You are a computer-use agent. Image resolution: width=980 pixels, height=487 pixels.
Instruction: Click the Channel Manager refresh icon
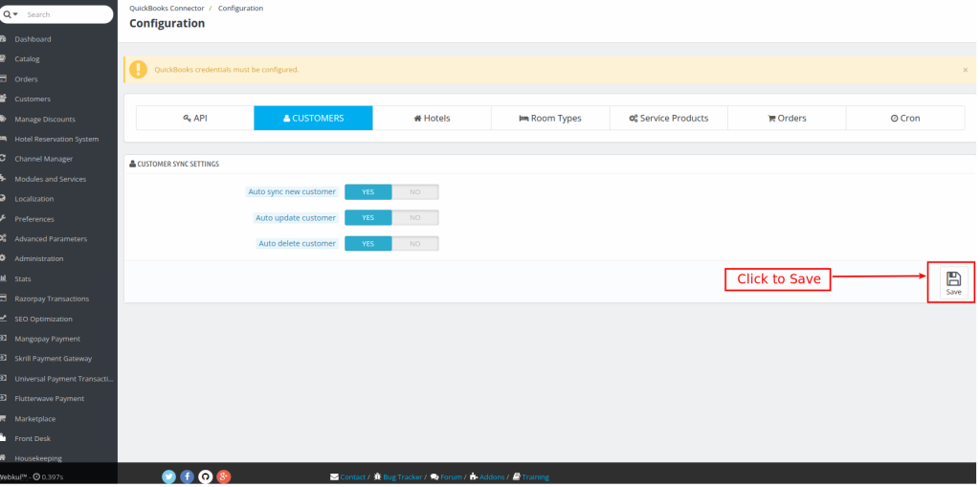coord(3,159)
